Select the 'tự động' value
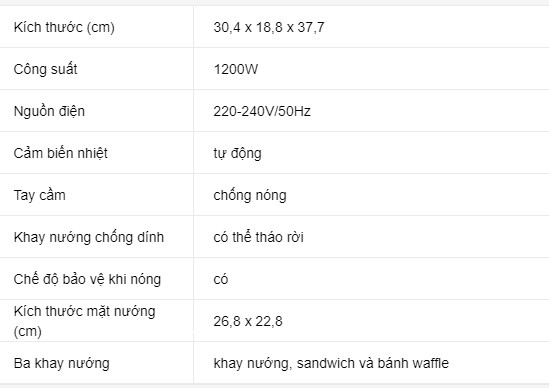Screen dimensions: 549x388 point(237,153)
